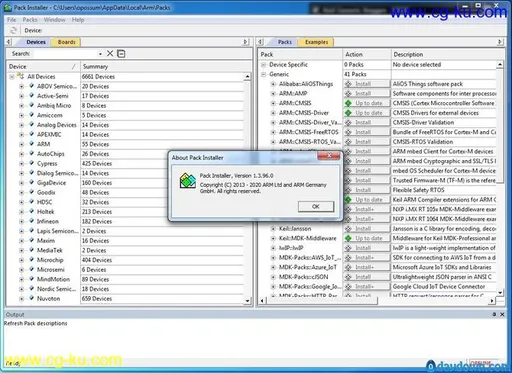512x373 pixels.
Task: Install the Alibaba::AliOSThings pack
Action: click(x=367, y=84)
